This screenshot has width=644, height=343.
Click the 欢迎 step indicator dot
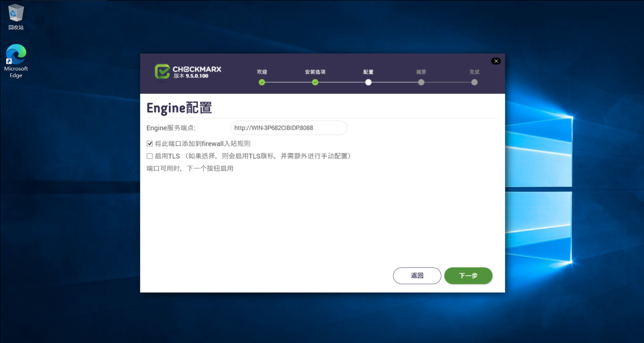(x=262, y=82)
